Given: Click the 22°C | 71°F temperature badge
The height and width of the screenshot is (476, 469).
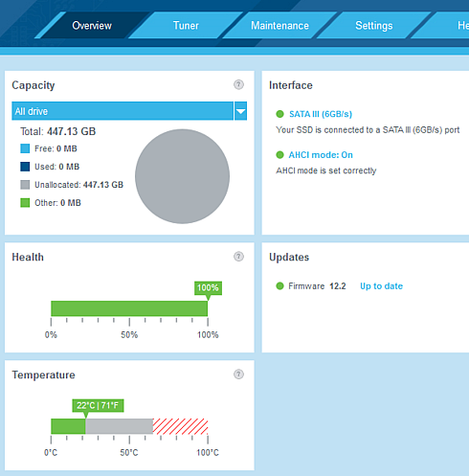Looking at the screenshot, I should [98, 406].
